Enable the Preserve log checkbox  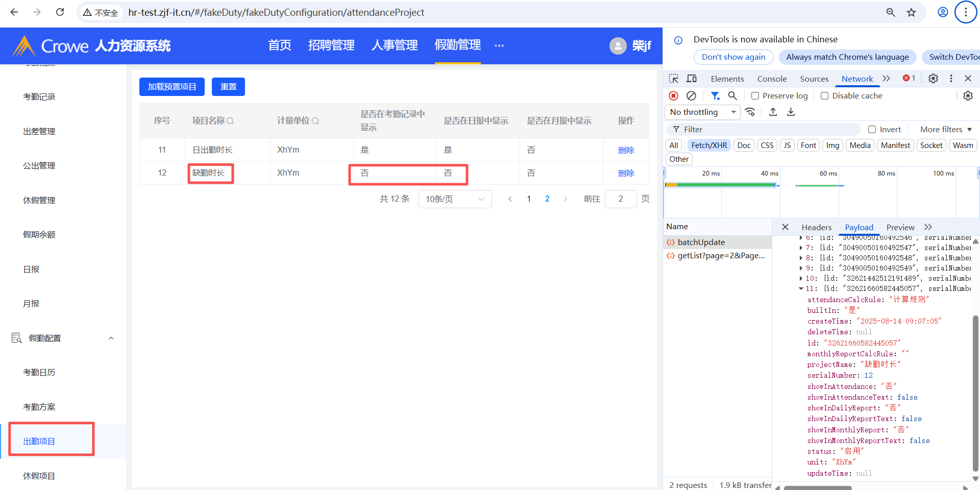(755, 96)
